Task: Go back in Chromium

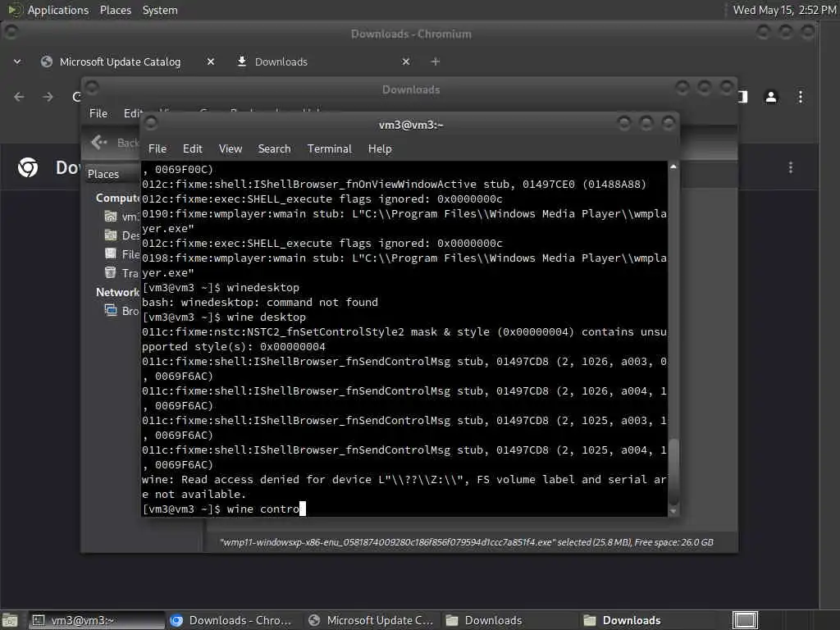Action: tap(20, 97)
